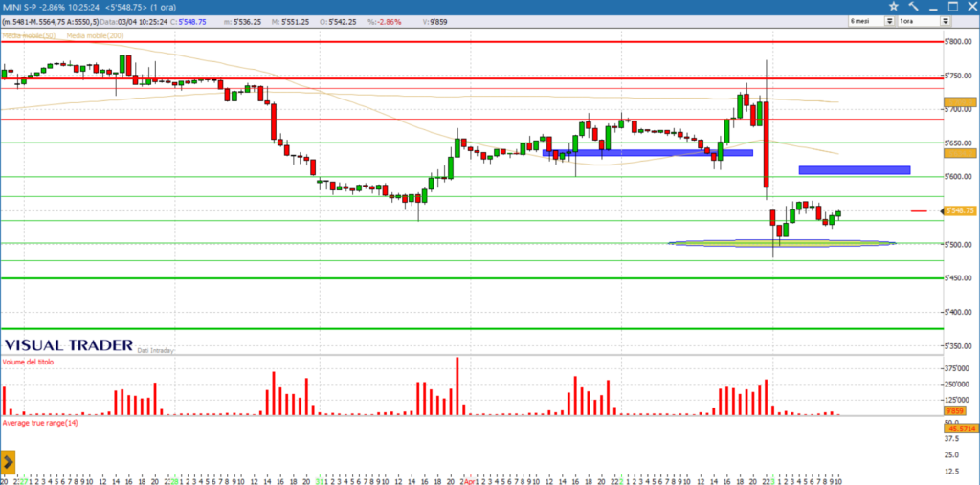
Task: Select the short red dash beside the price tag
Action: click(918, 211)
